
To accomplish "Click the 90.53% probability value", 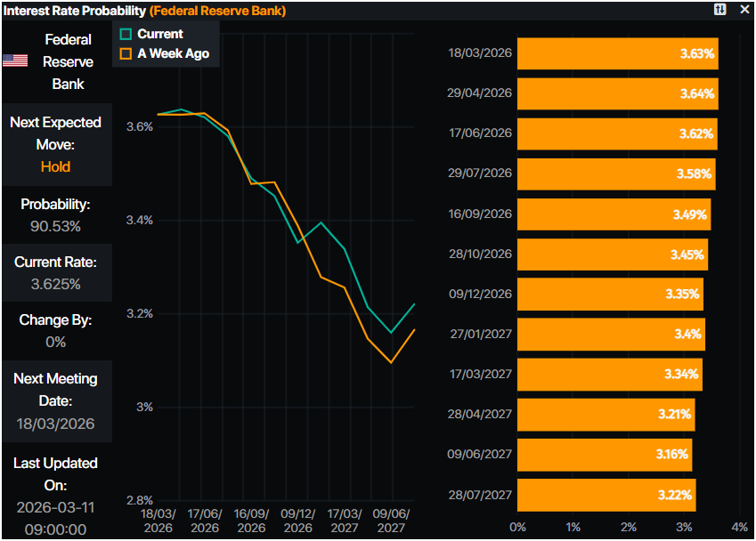I will 55,226.
